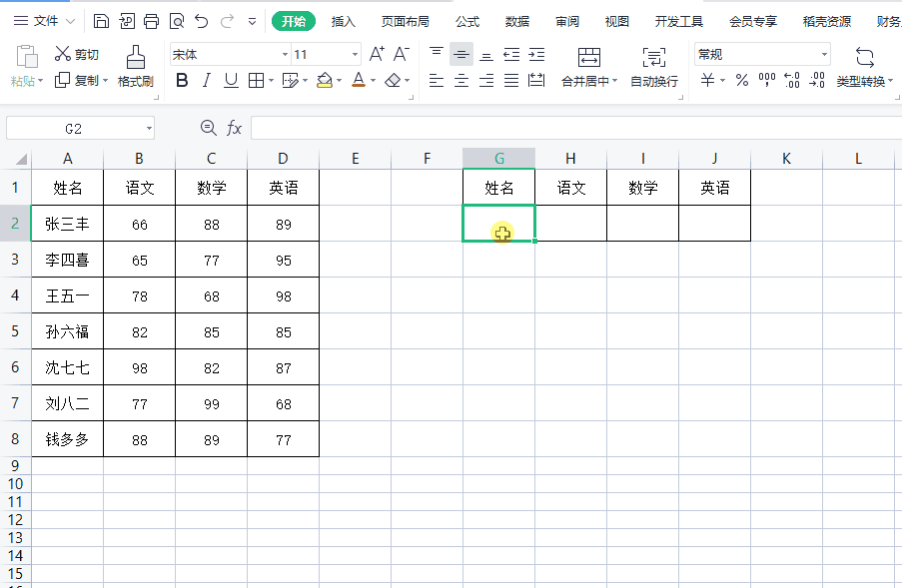Select cell A2 containing 张三丰
Viewport: 902px width, 588px height.
click(67, 224)
